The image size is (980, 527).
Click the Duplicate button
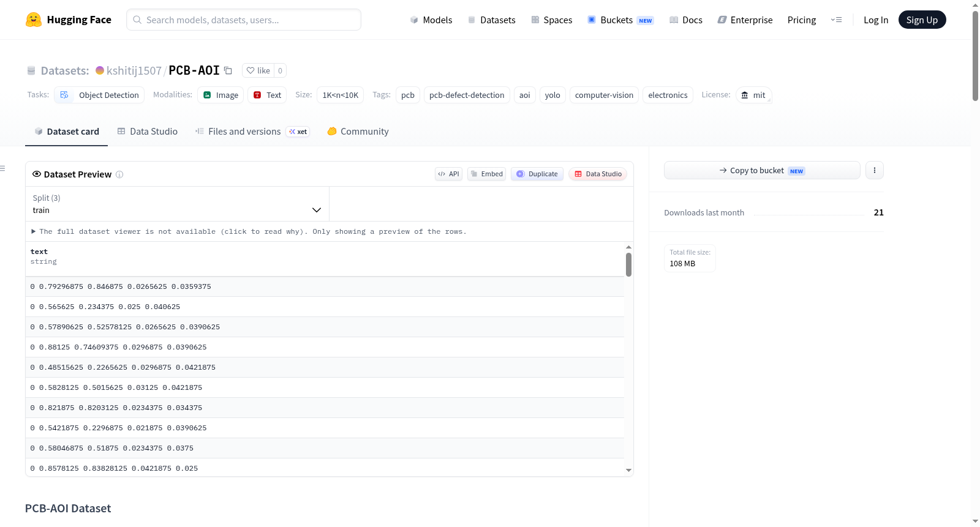click(537, 174)
